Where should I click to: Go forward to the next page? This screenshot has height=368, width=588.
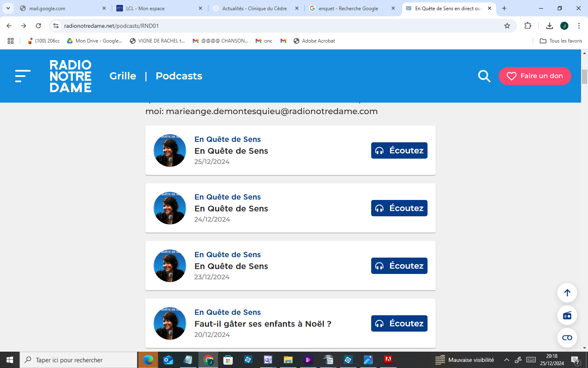[x=24, y=26]
